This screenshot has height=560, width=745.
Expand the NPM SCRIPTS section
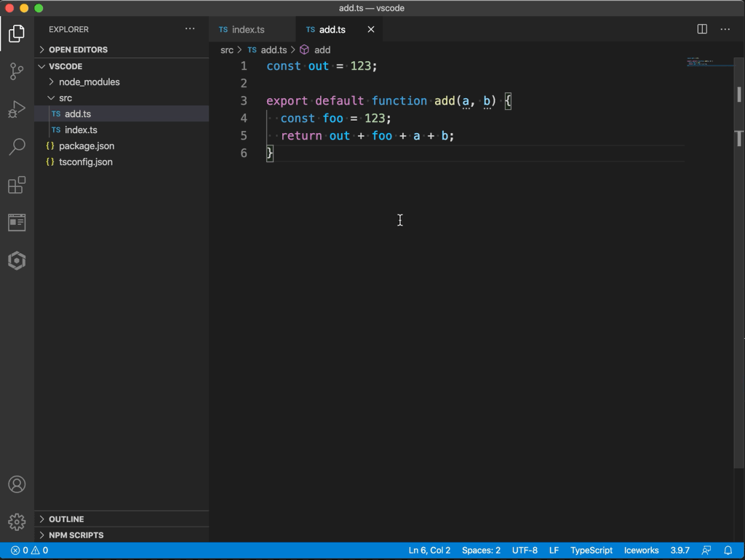click(x=76, y=535)
